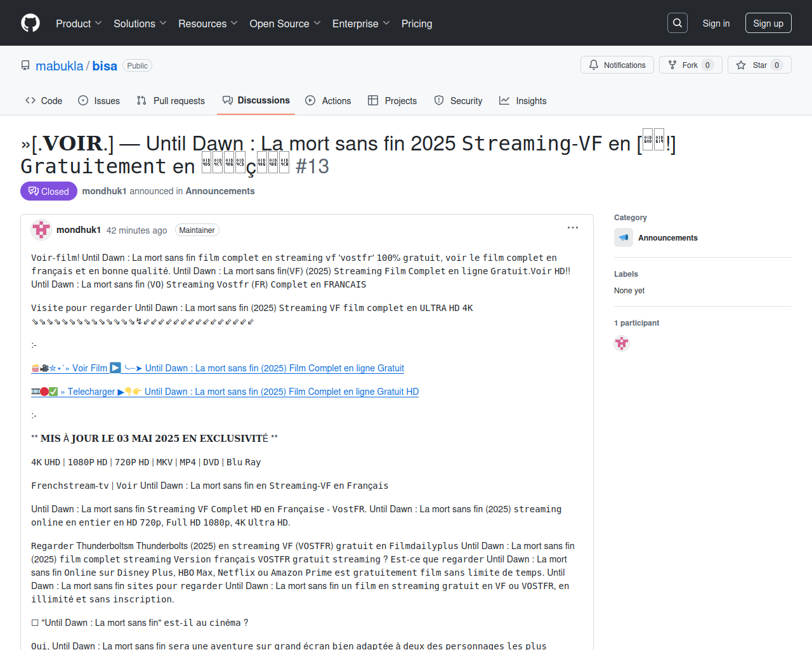Image resolution: width=812 pixels, height=650 pixels.
Task: Click the Pull requests branch icon
Action: (141, 100)
